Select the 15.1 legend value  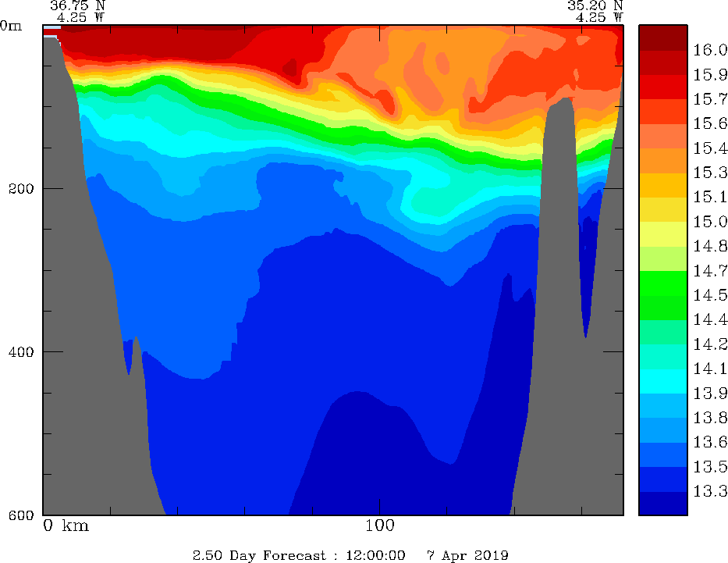[x=710, y=197]
